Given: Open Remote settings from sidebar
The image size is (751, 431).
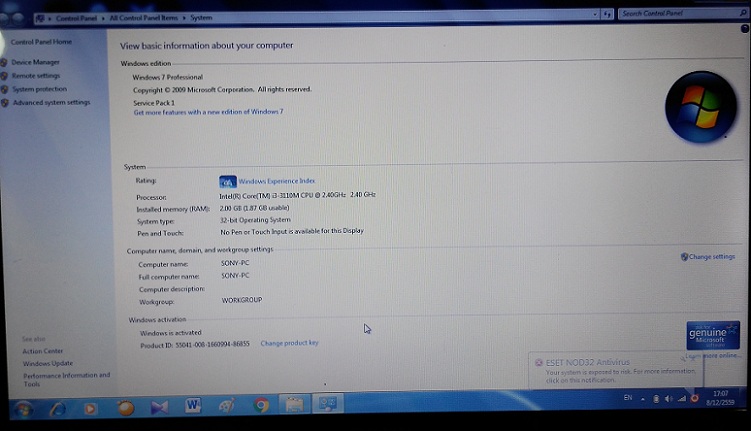Looking at the screenshot, I should coord(36,76).
